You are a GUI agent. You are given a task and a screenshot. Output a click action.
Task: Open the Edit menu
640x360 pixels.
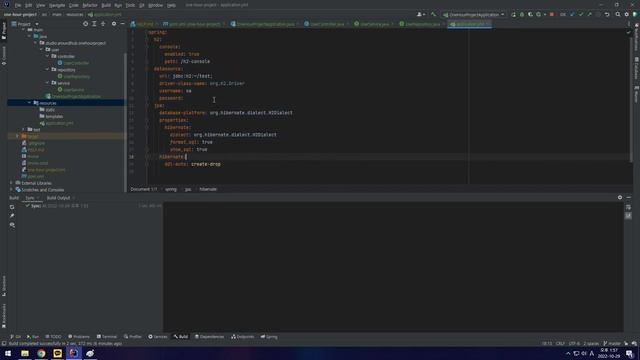29,5
